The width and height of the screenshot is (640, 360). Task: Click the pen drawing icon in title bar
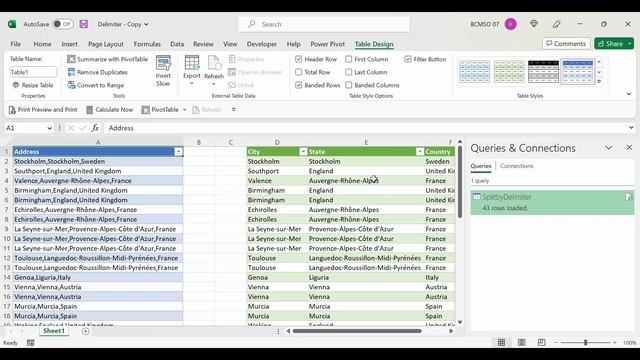tap(556, 24)
